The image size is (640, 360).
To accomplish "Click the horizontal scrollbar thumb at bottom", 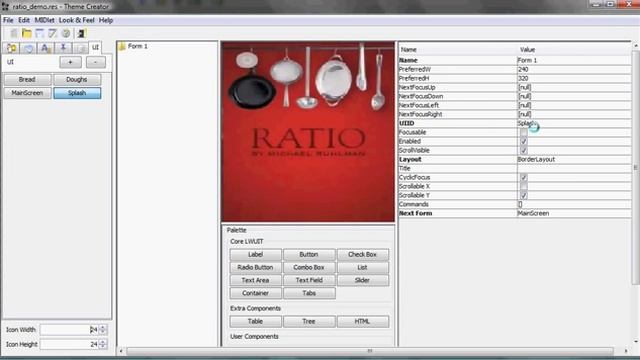I will click(x=370, y=351).
